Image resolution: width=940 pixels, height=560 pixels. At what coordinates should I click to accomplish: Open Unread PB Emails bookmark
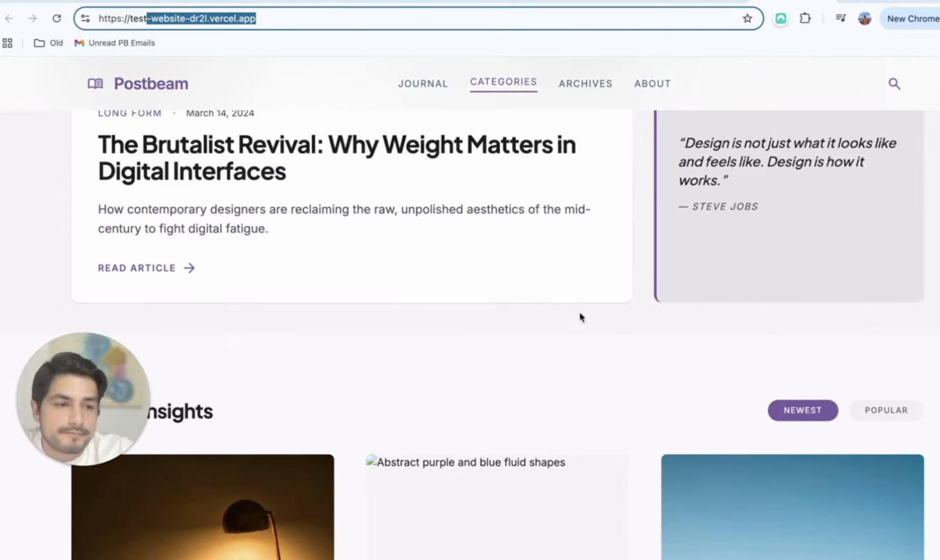coord(115,43)
